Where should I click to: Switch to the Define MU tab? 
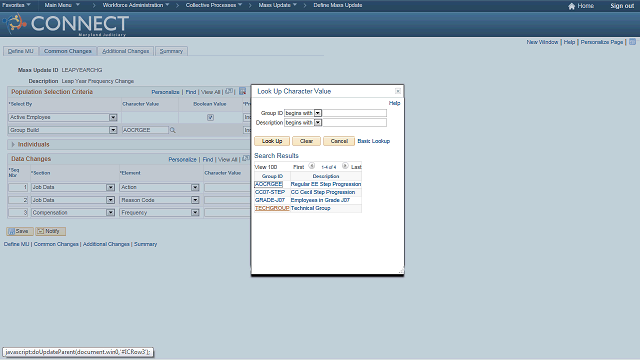click(20, 51)
